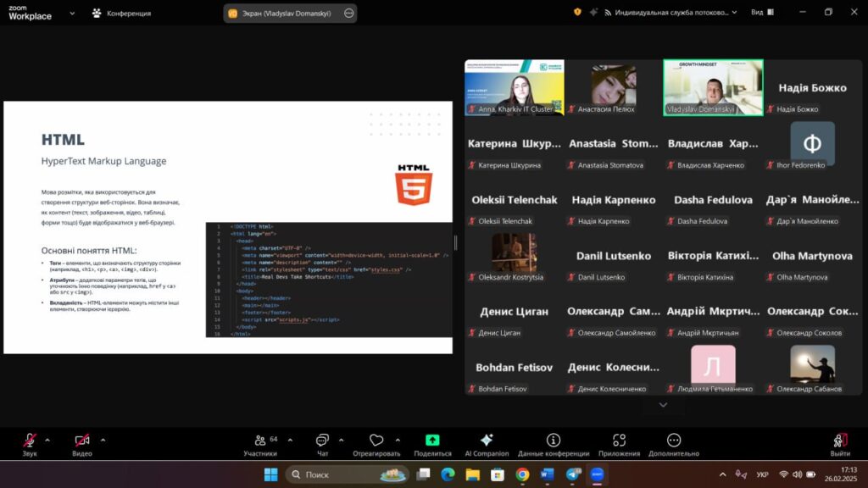The image size is (868, 488).
Task: Click tray microphone-in-use indicator icon
Action: (741, 474)
